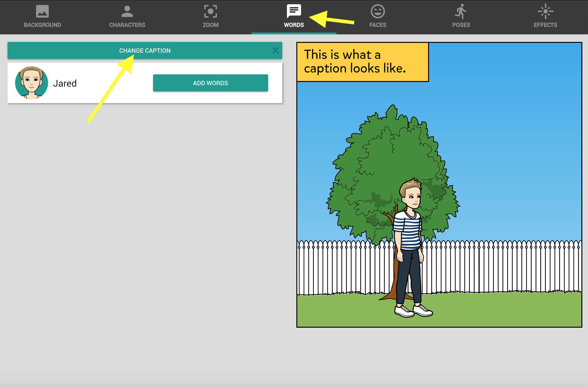
Task: Switch to the EFFECTS tab label
Action: click(x=545, y=25)
